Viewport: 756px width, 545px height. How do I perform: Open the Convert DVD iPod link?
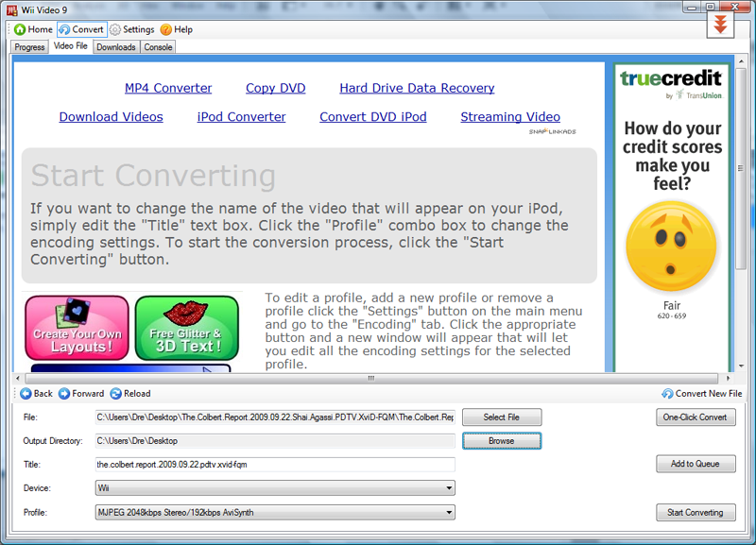[372, 116]
